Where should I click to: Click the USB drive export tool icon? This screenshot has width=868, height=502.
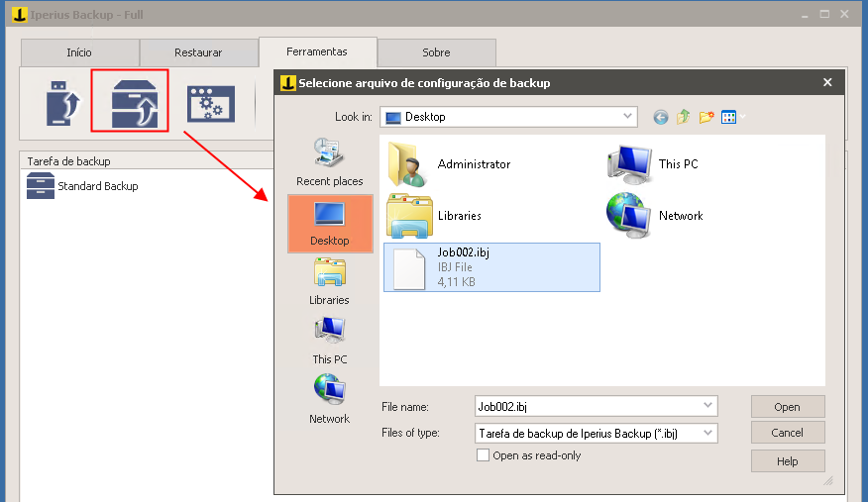tap(63, 103)
